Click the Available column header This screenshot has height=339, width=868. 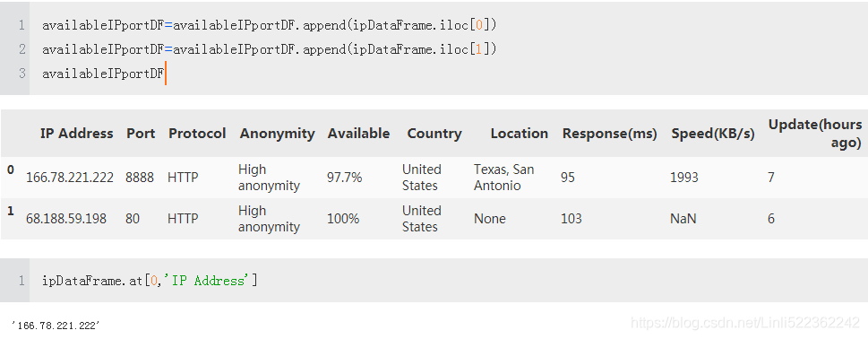pos(358,134)
